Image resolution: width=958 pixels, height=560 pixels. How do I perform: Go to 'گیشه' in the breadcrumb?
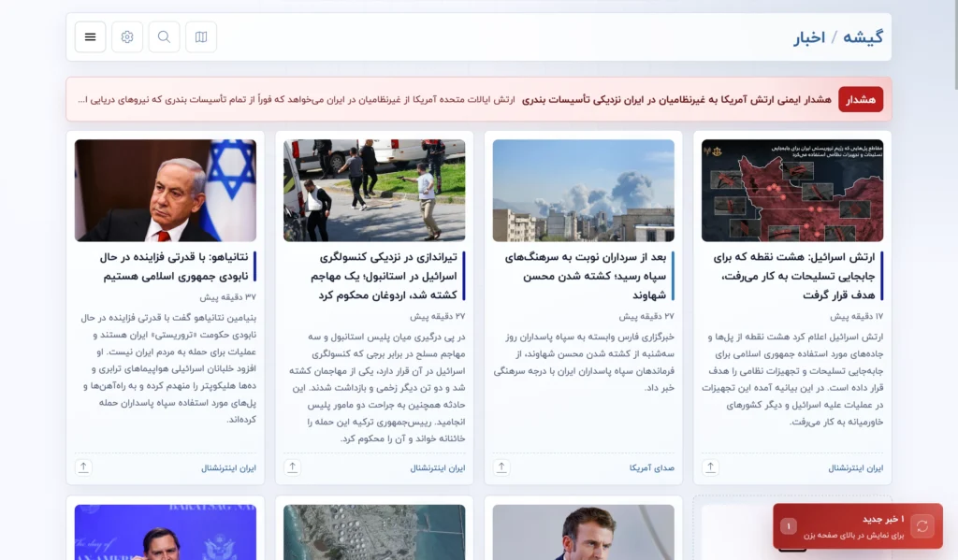click(863, 37)
